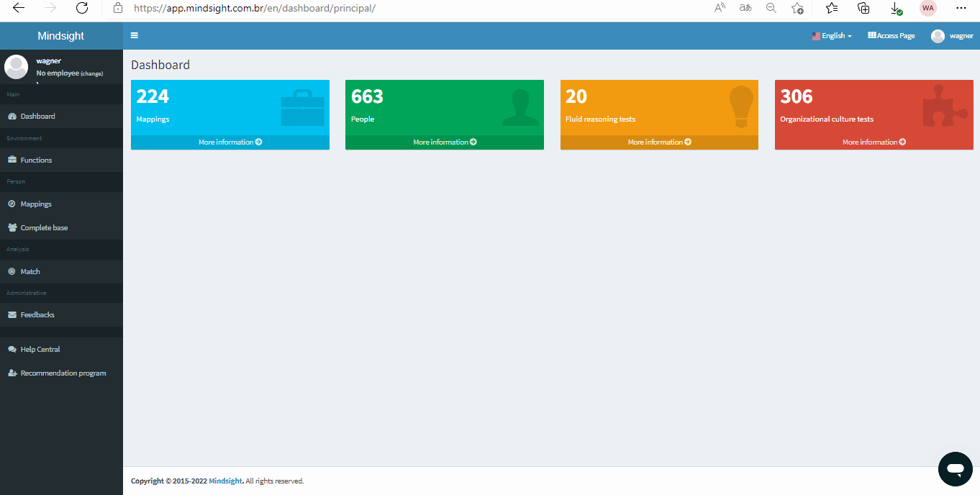This screenshot has height=495, width=980.
Task: Click More information on People card
Action: click(x=445, y=142)
